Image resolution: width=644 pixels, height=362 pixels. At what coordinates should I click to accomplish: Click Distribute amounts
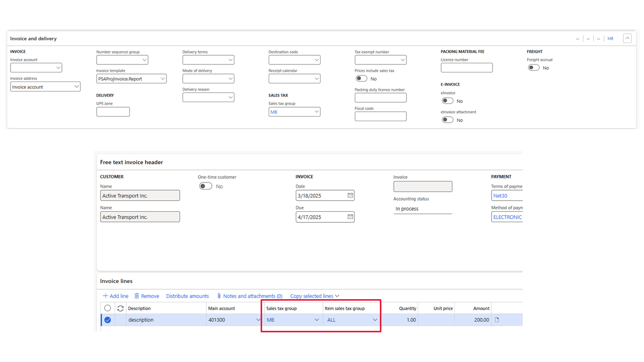pyautogui.click(x=187, y=296)
